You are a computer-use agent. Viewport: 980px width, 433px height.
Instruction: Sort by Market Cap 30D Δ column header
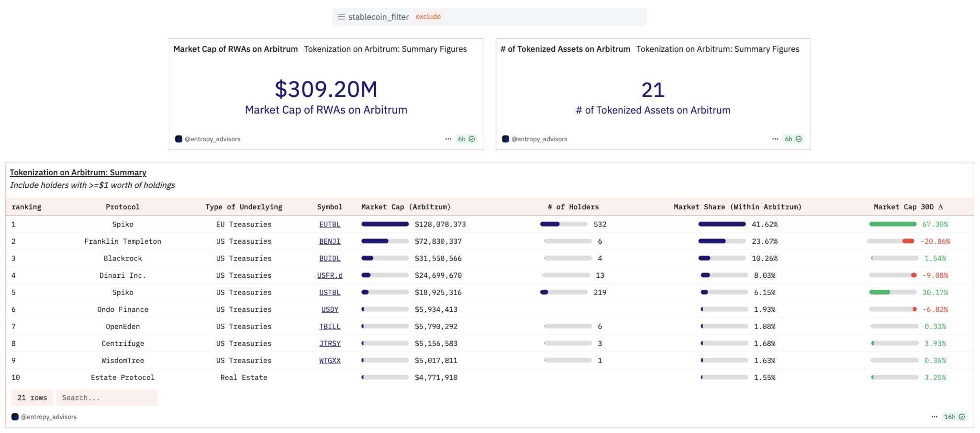tap(908, 207)
